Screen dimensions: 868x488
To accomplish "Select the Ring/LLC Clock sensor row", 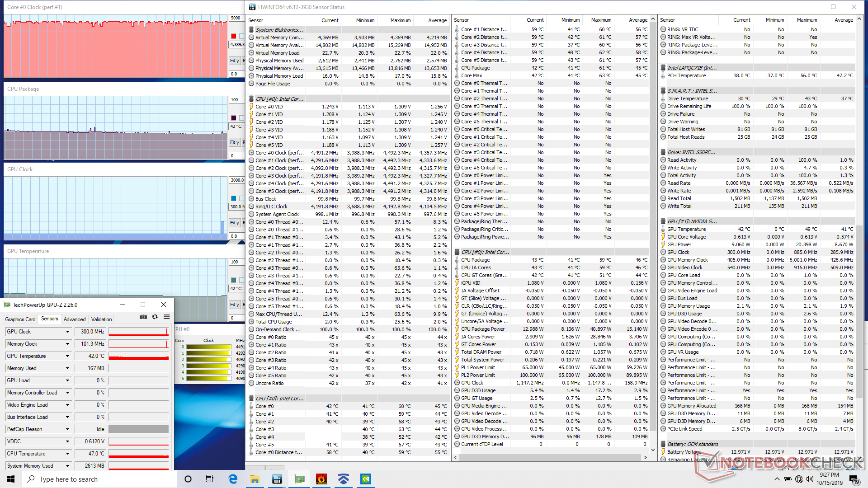I will pos(348,206).
